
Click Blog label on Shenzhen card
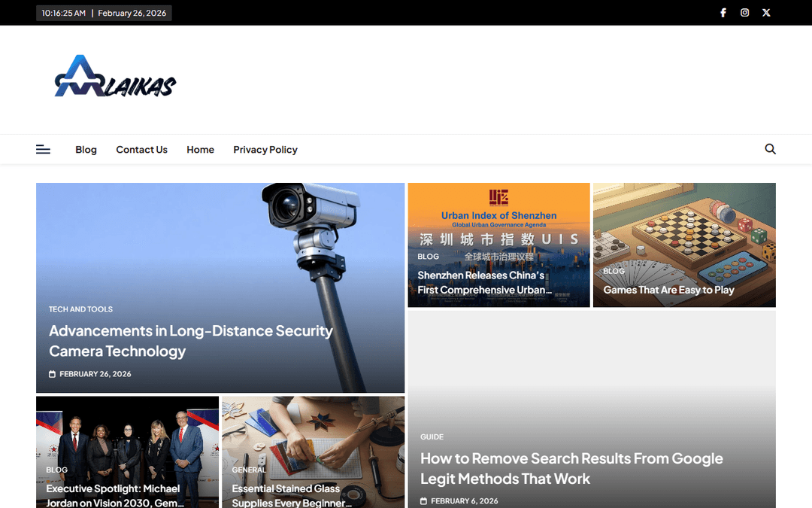click(429, 257)
